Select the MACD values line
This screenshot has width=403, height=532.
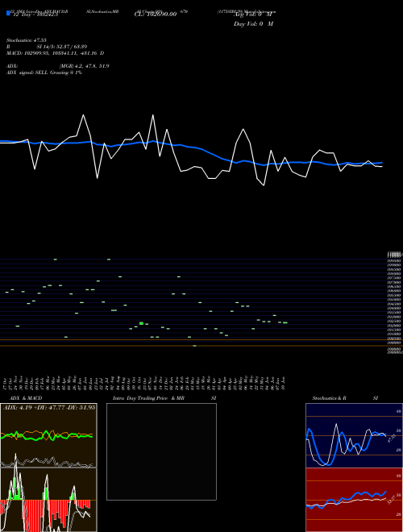coord(56,53)
